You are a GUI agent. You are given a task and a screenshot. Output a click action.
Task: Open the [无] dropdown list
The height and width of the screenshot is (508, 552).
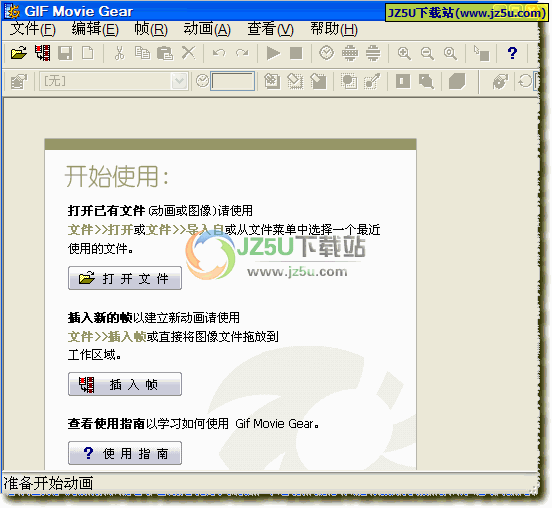pos(179,81)
